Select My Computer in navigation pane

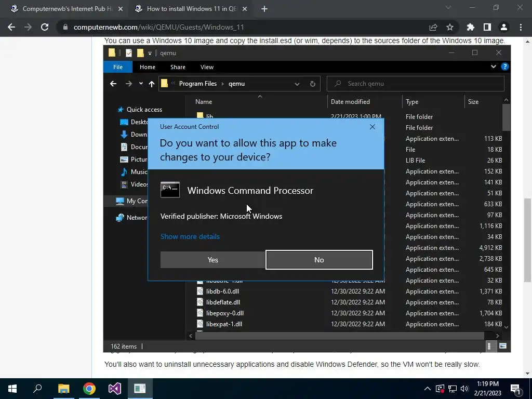[131, 201]
